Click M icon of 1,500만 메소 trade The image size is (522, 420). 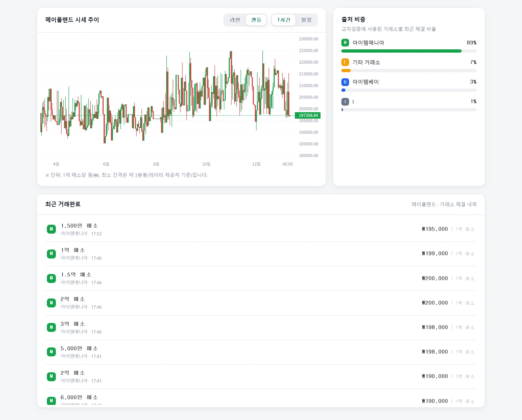(51, 229)
